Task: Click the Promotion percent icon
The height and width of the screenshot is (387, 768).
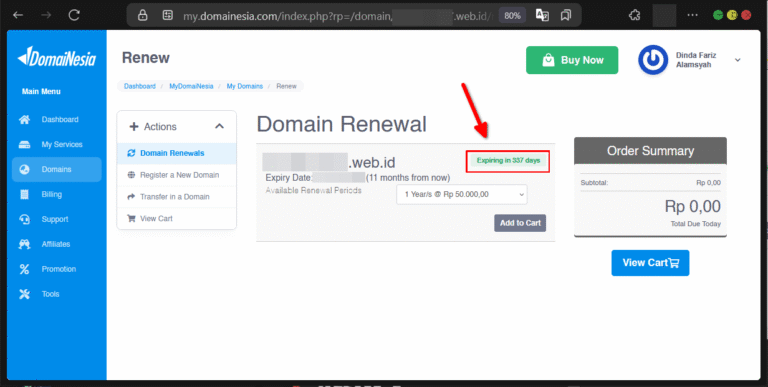Action: [24, 269]
